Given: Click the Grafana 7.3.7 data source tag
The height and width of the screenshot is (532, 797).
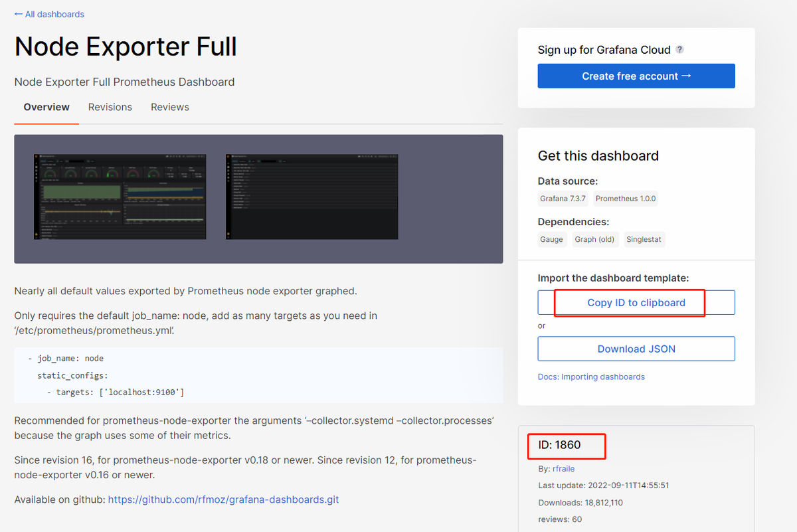Looking at the screenshot, I should (563, 199).
